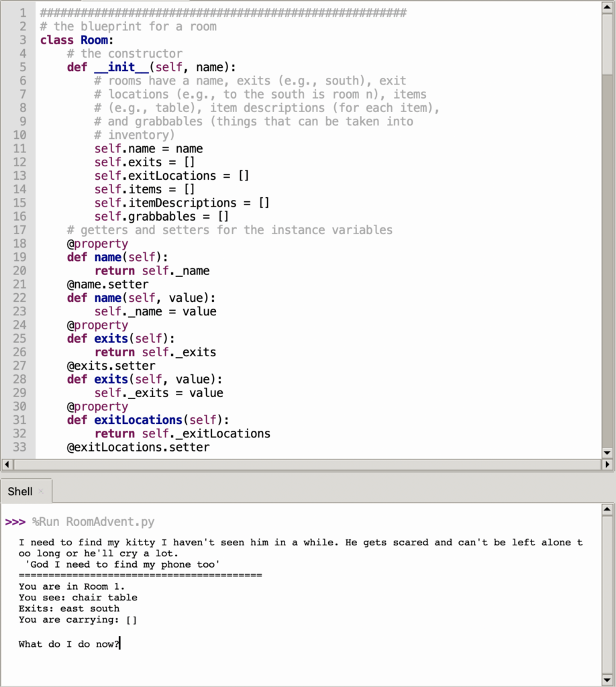Click the Shell pane's scroll down arrow
Screen dimensions: 616x687
coord(607,680)
